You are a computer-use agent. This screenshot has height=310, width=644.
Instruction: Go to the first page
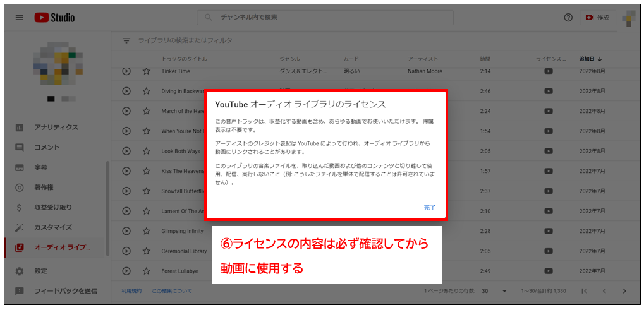(585, 290)
